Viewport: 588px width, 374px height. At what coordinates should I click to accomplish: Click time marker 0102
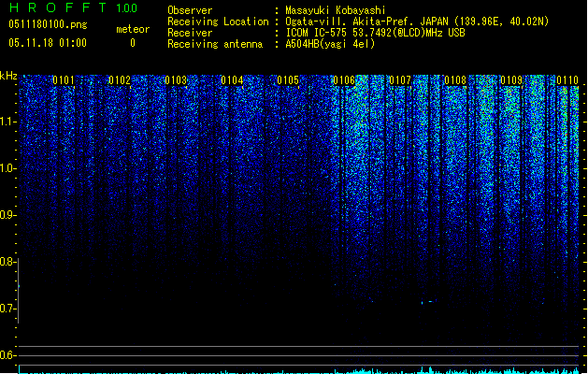(120, 80)
